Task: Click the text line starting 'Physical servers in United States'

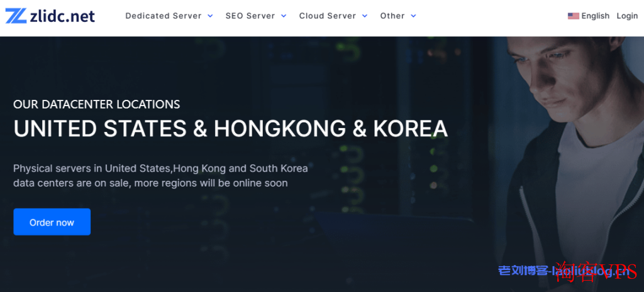Action: [160, 168]
